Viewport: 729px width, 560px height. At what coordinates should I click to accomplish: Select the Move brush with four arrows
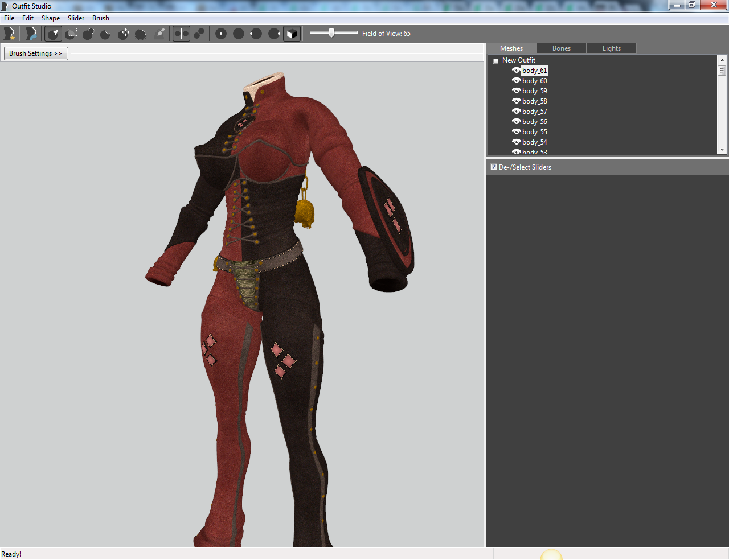point(124,34)
